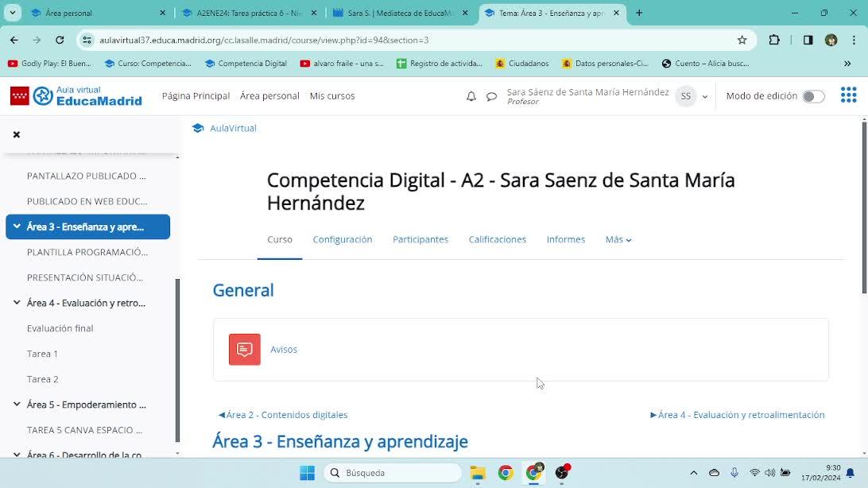Image resolution: width=868 pixels, height=488 pixels.
Task: Click Área 3 - Enseñanza y aprendizaje heading
Action: [340, 442]
